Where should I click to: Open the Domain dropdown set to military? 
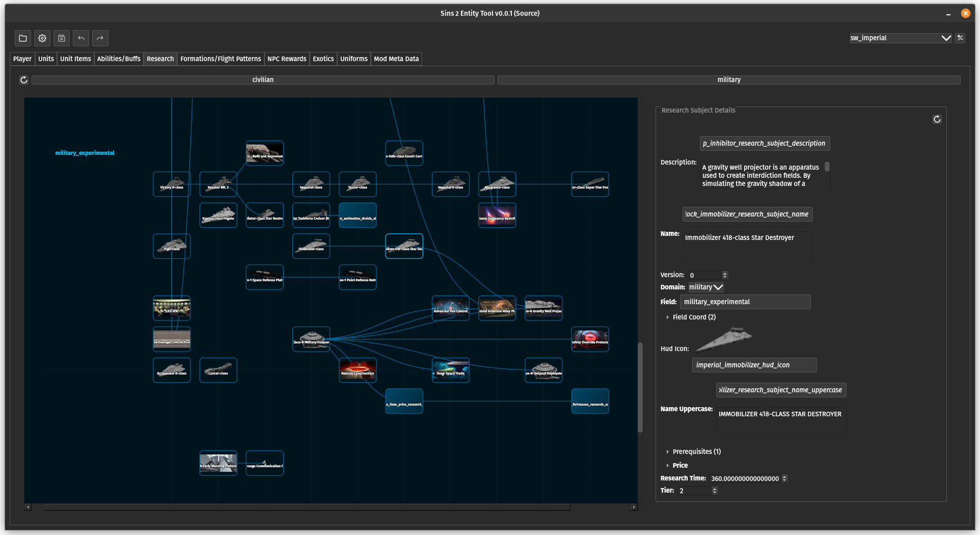(705, 287)
